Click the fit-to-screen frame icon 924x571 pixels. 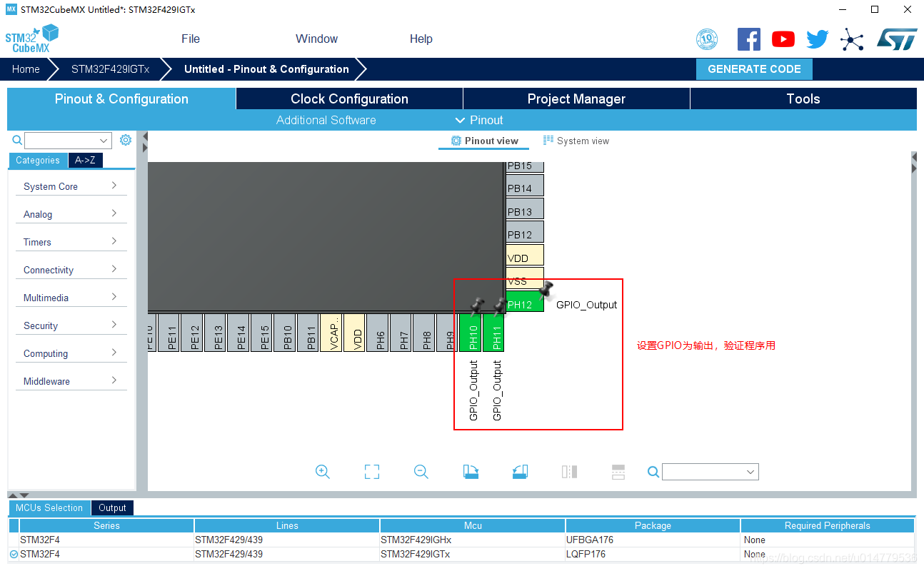[x=372, y=472]
